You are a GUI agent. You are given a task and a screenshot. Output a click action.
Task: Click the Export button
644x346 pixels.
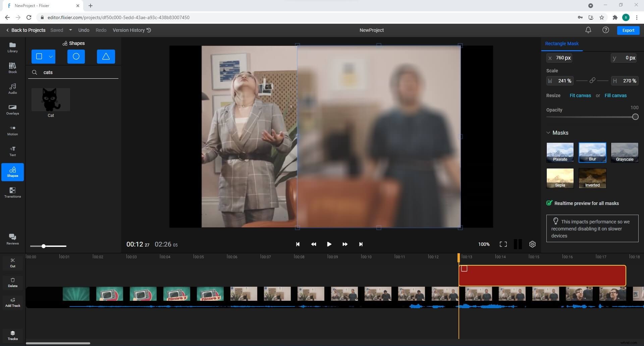coord(628,30)
